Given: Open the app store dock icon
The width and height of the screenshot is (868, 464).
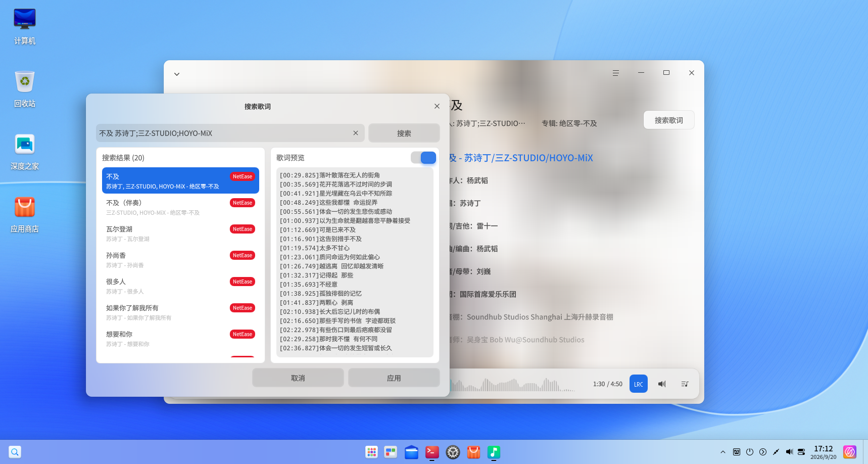Looking at the screenshot, I should point(473,452).
